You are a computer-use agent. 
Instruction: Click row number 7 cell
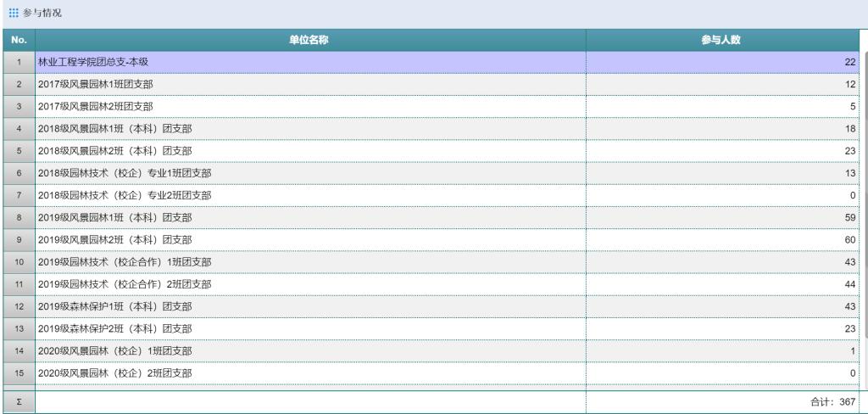[x=19, y=195]
